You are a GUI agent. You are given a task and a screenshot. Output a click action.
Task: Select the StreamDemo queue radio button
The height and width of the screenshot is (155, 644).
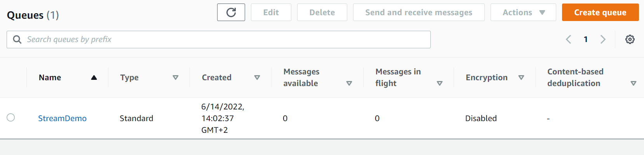pos(11,118)
